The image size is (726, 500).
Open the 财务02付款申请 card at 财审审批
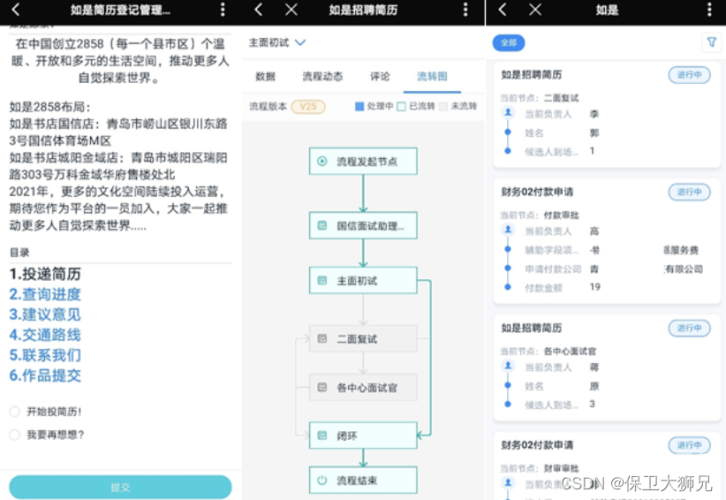click(x=607, y=466)
